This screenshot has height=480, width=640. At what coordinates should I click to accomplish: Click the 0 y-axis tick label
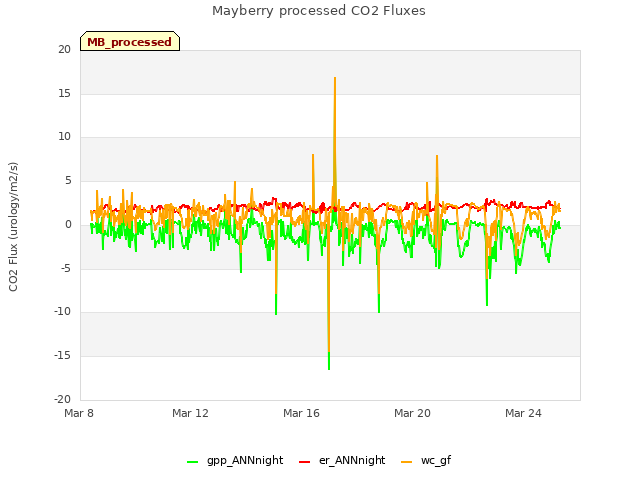click(68, 224)
